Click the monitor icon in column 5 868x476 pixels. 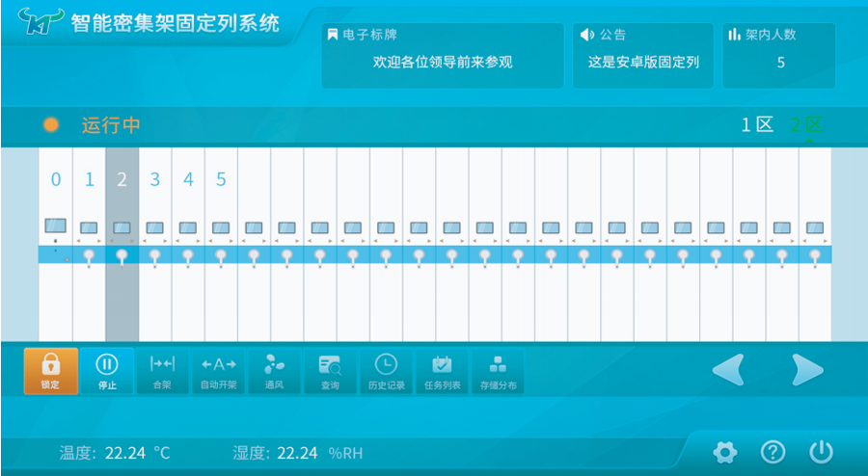[x=221, y=227]
